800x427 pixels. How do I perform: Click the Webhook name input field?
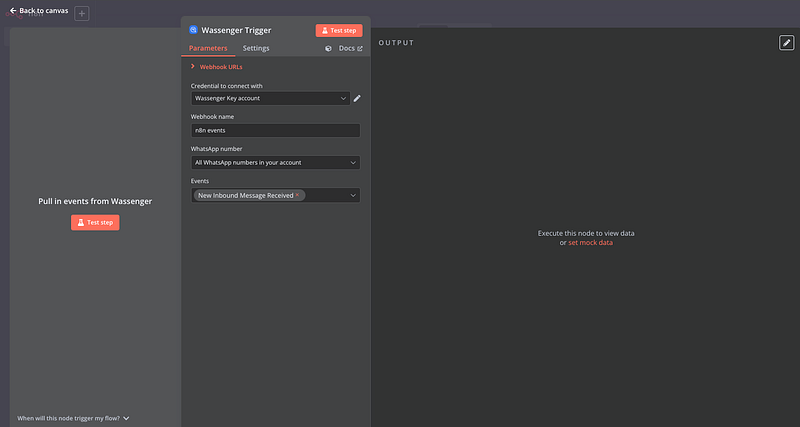click(x=275, y=130)
